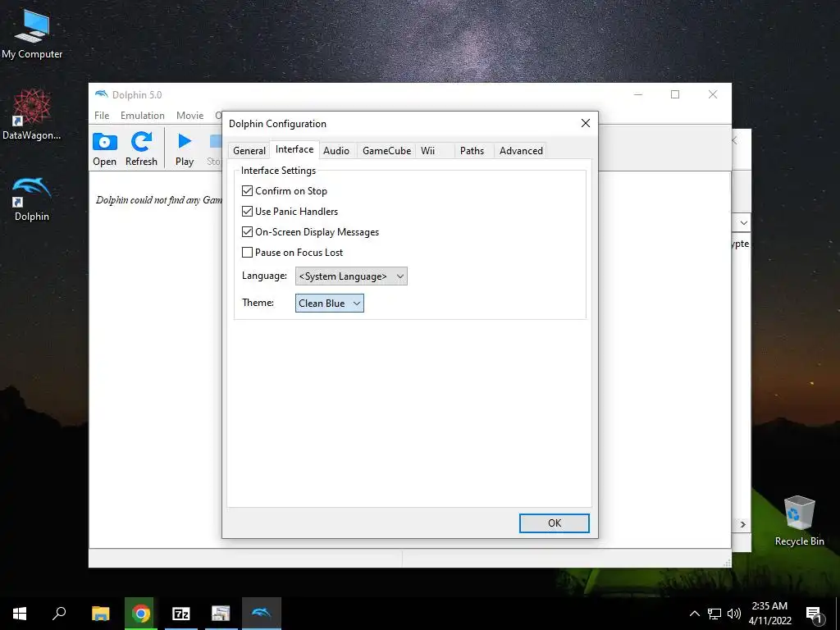The image size is (840, 630).
Task: Click the taskbar clock and date
Action: tap(769, 614)
